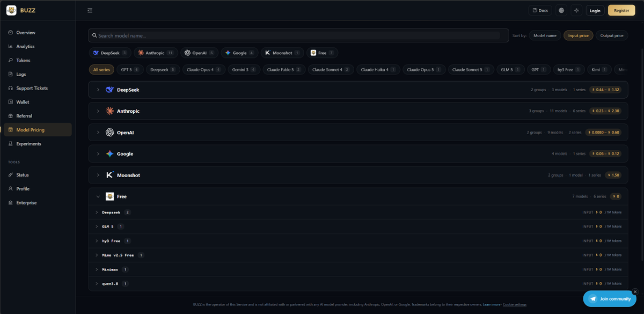Image resolution: width=644 pixels, height=314 pixels.
Task: Toggle the Google provider filter chip
Action: point(239,53)
